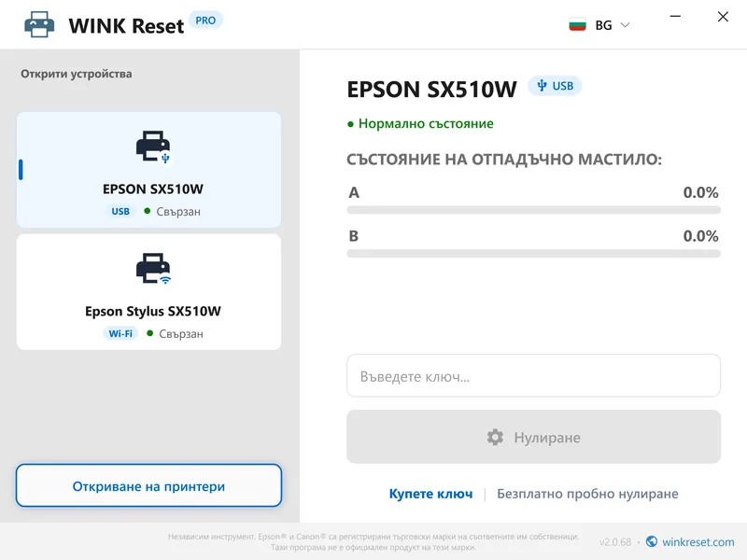The width and height of the screenshot is (747, 560).
Task: Select the Epson Stylus SX510W Wi-Fi card
Action: 148,292
